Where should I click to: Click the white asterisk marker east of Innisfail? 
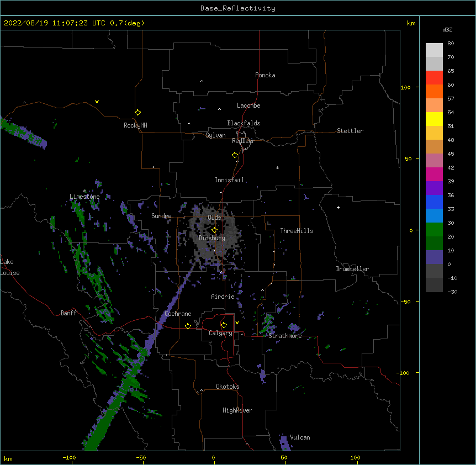277,167
